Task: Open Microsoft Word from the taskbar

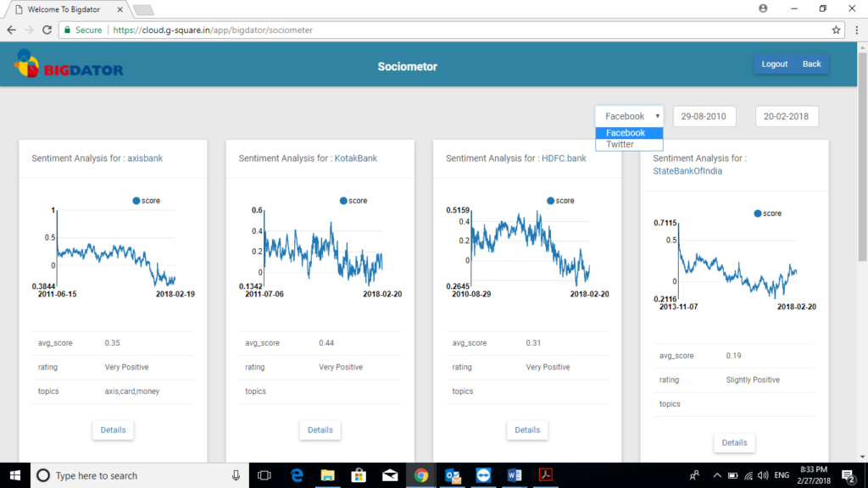Action: [x=515, y=475]
